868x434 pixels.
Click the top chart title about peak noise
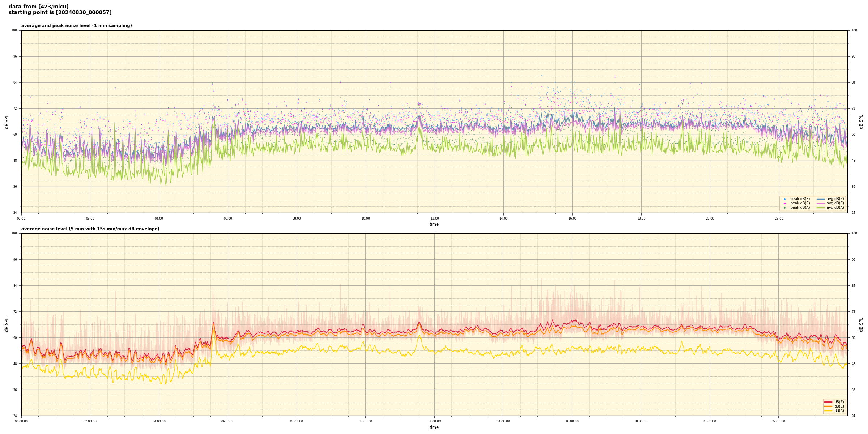[x=76, y=26]
